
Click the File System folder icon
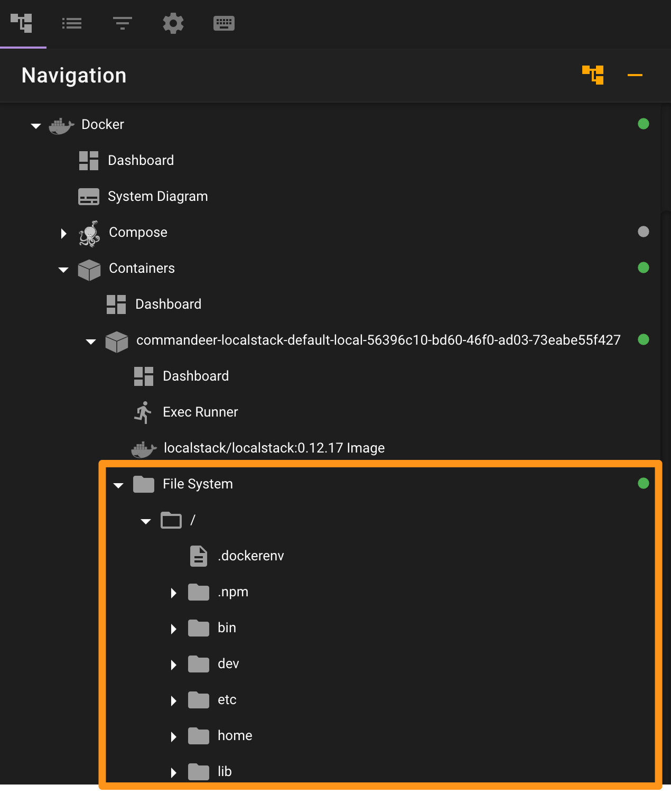(x=143, y=484)
